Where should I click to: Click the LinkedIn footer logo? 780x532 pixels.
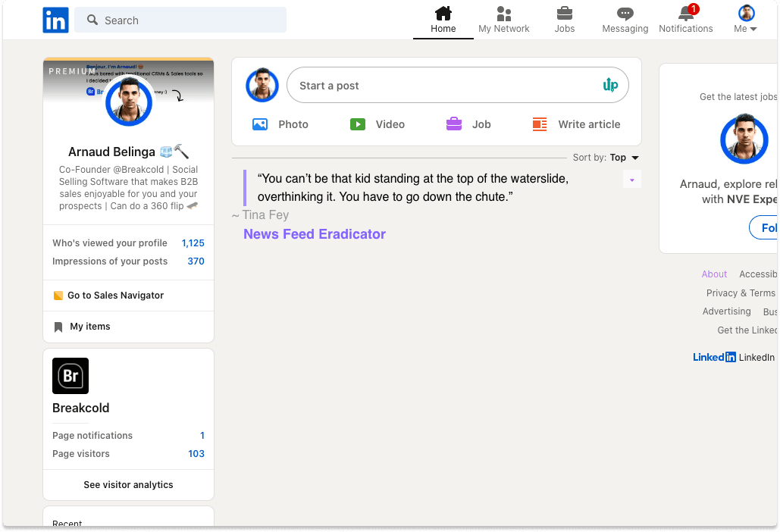[714, 358]
